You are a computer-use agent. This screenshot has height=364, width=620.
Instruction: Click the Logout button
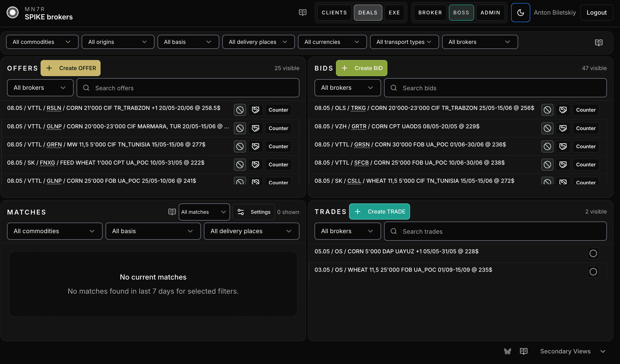597,12
